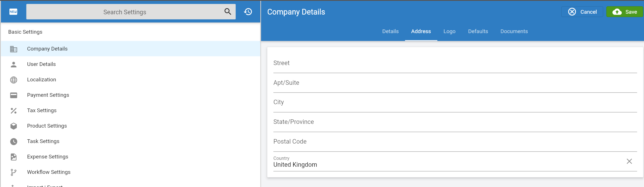
Task: Click the Tax Settings percent icon
Action: [x=13, y=111]
